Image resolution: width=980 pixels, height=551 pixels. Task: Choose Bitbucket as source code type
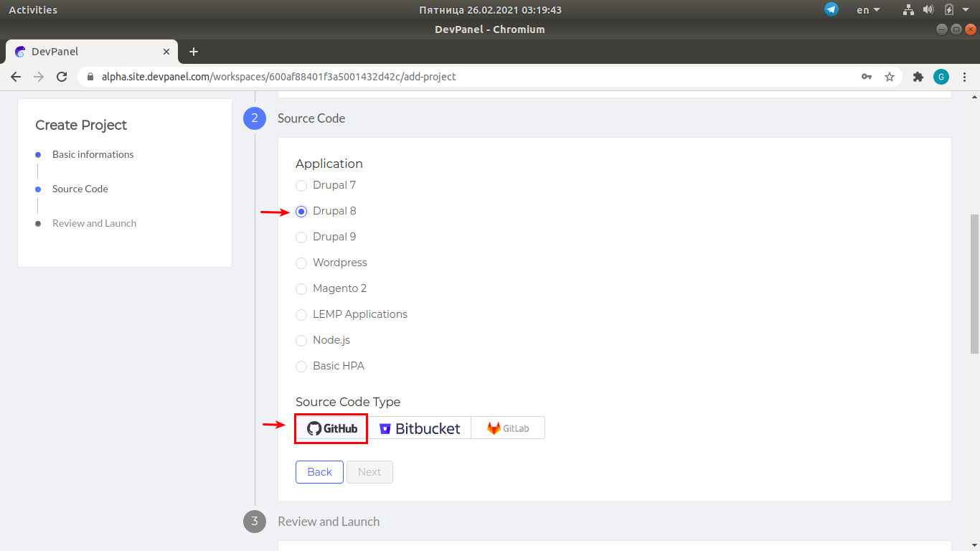tap(420, 428)
